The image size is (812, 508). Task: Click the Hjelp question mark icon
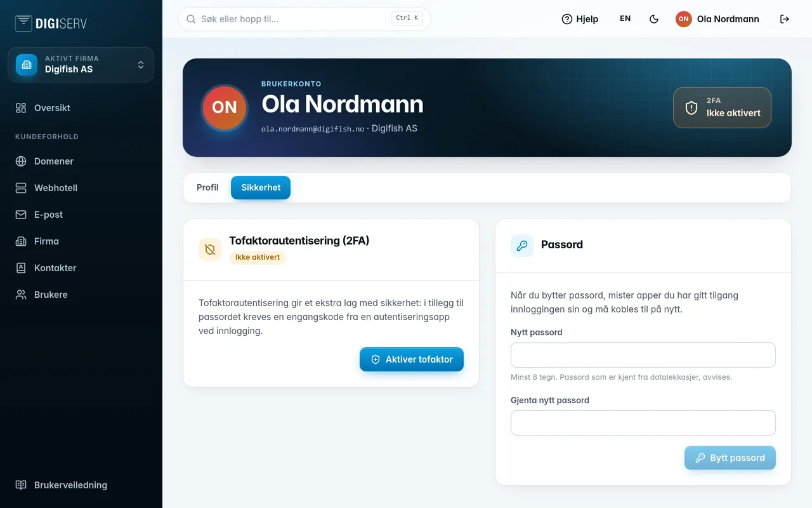click(567, 19)
